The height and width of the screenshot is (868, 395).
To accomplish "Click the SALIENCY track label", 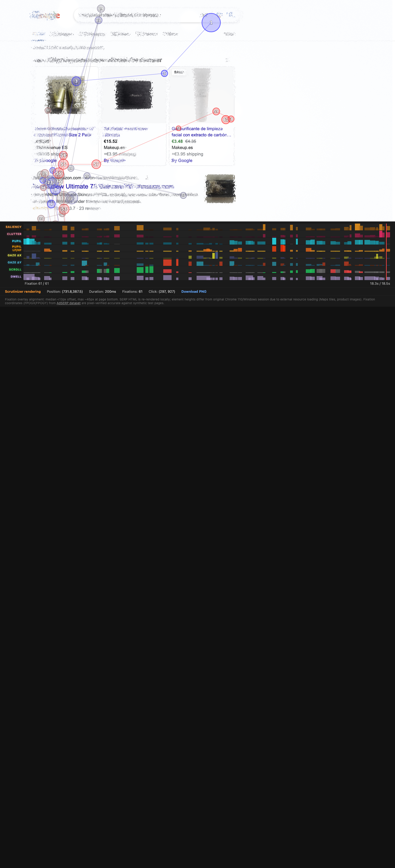I will click(x=14, y=227).
